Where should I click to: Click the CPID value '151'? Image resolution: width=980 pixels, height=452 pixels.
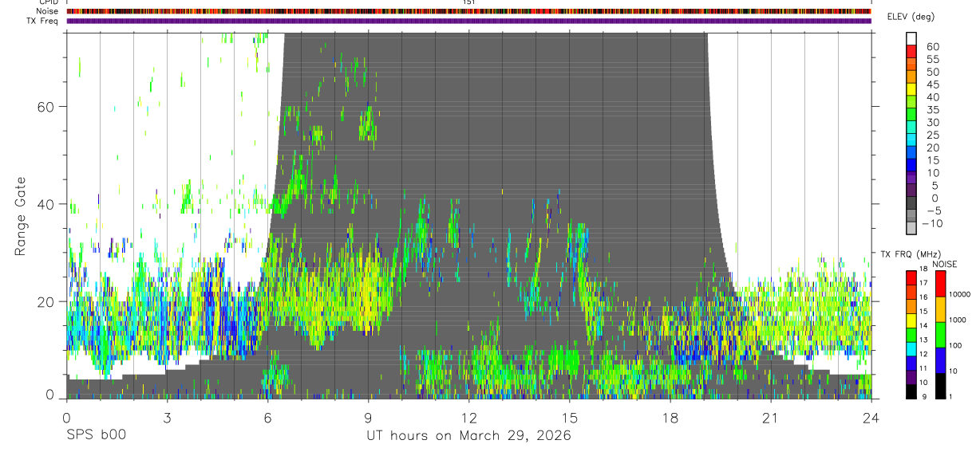tap(468, 2)
